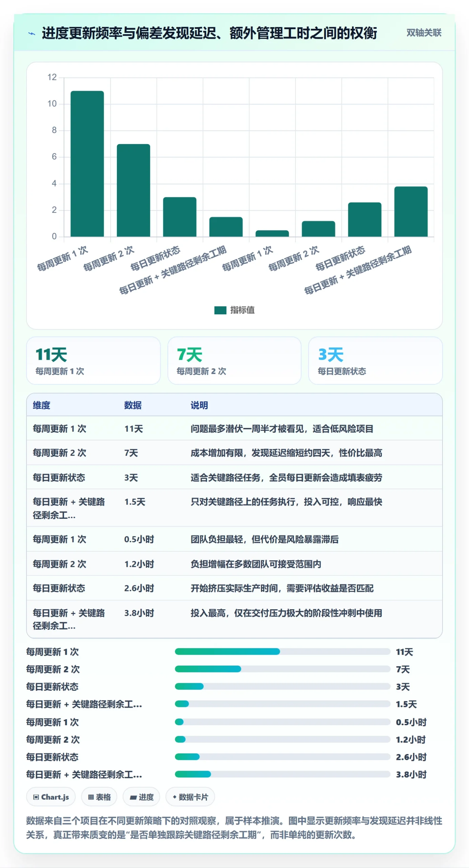The height and width of the screenshot is (868, 469).
Task: Click the 1.2小时 value in the table
Action: [139, 564]
